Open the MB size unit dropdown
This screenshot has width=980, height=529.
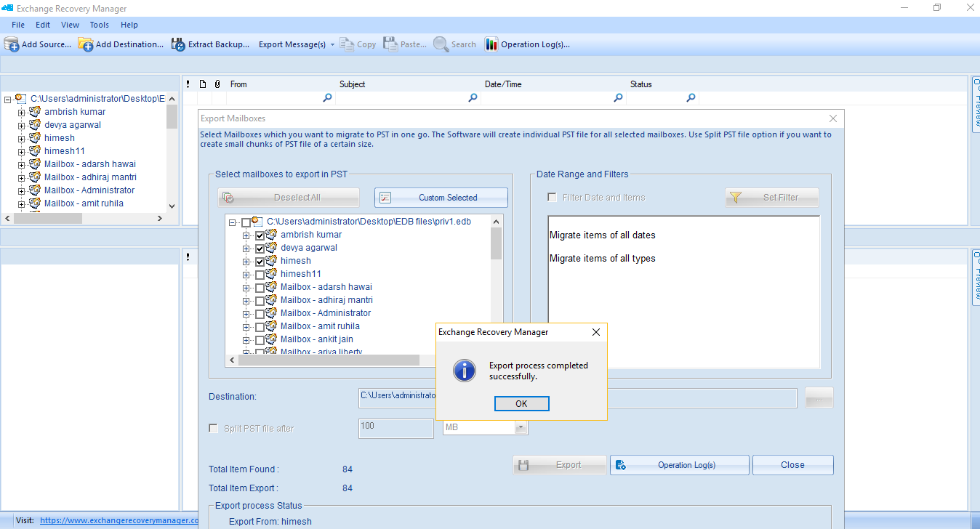[521, 427]
